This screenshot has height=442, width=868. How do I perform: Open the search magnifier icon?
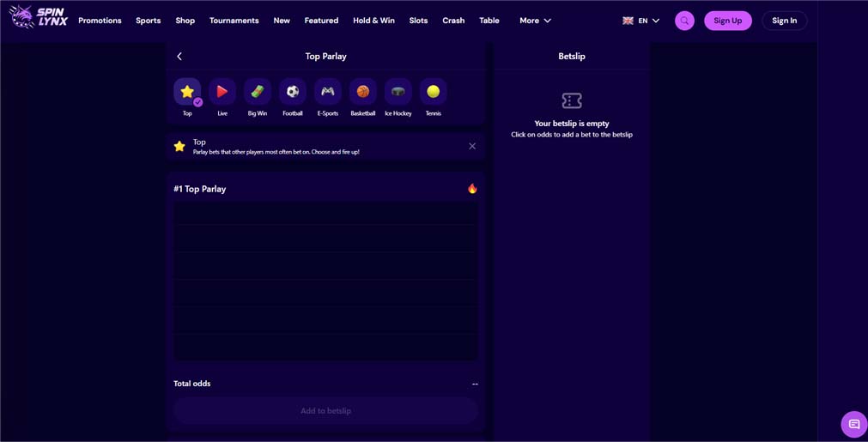pos(684,21)
